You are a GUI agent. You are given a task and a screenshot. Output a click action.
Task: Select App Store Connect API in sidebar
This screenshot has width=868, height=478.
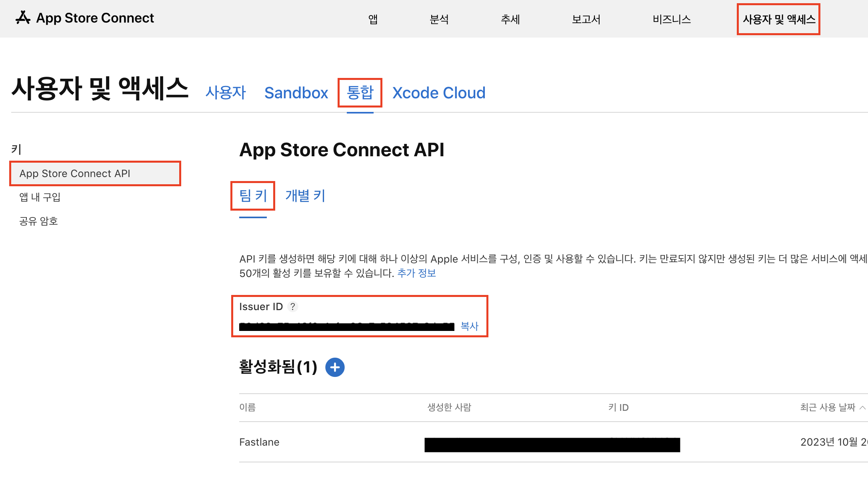click(75, 173)
